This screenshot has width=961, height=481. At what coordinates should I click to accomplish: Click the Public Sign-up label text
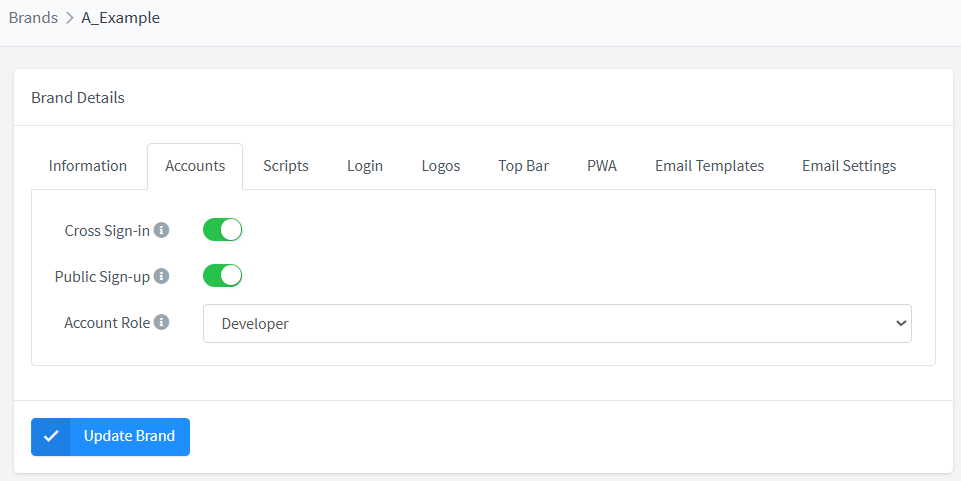point(102,276)
